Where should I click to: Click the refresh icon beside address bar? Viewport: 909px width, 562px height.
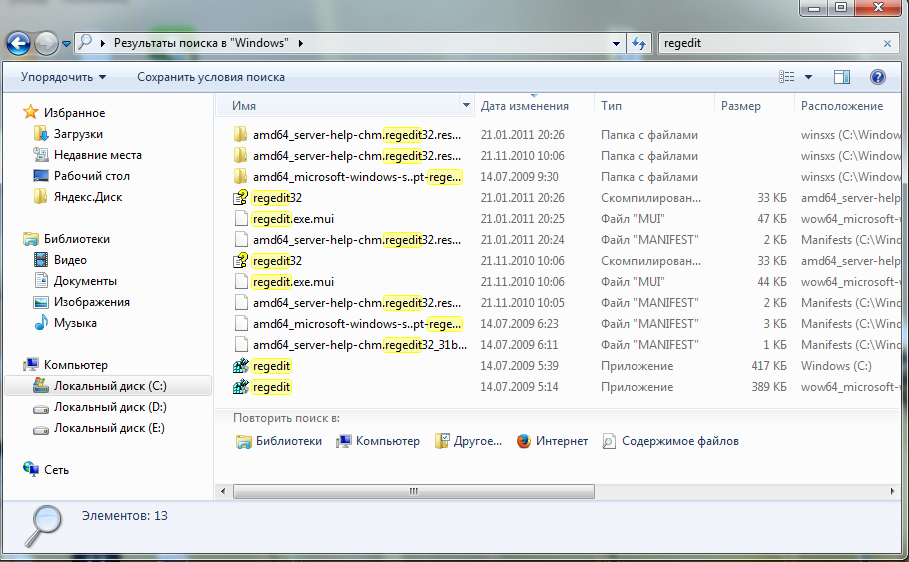click(x=639, y=43)
